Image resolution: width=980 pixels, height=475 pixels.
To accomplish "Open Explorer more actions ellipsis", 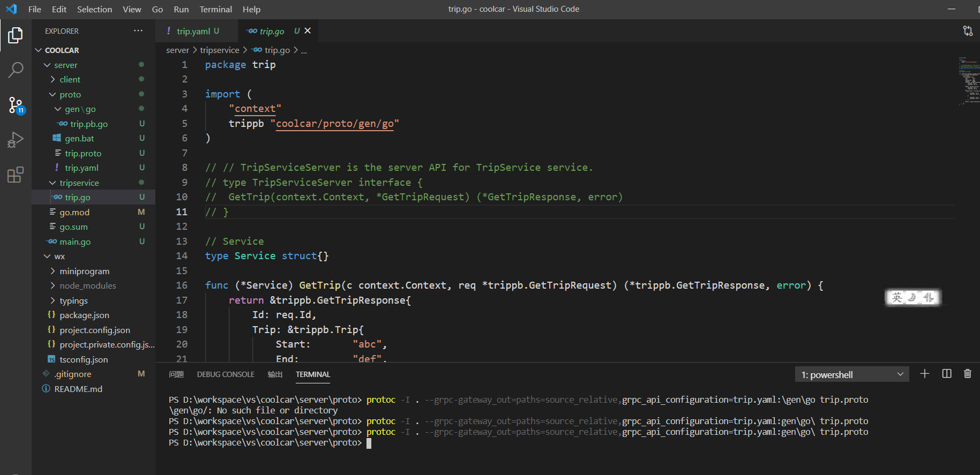I will pos(138,31).
